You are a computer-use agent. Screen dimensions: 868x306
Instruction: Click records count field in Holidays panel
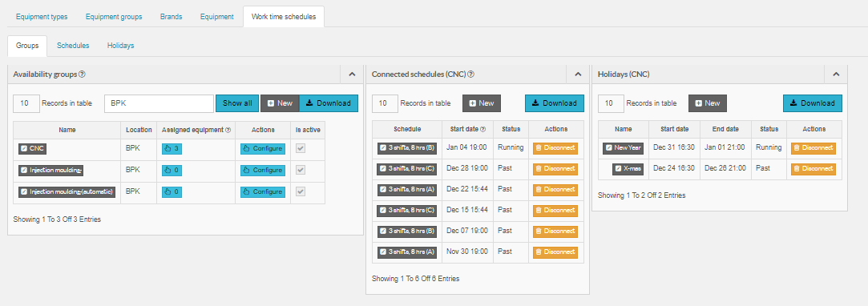pos(612,103)
